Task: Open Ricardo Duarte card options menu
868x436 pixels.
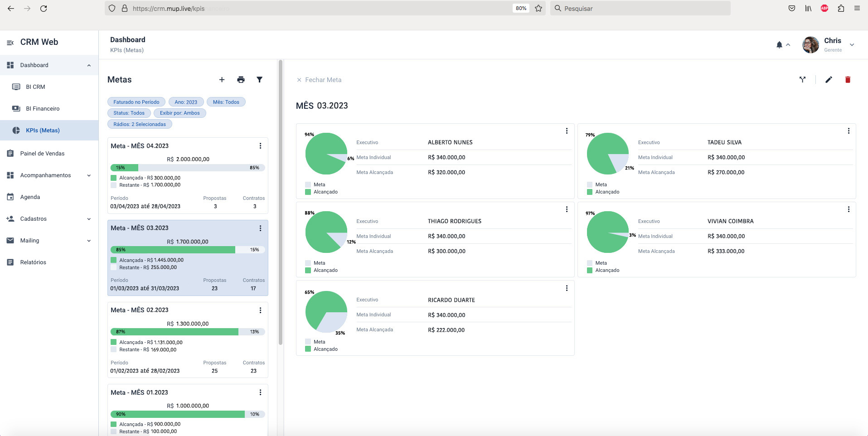Action: (567, 288)
